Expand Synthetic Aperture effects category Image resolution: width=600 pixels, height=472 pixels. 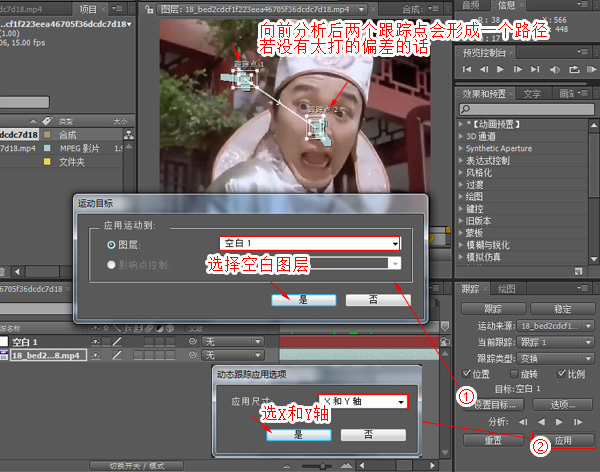tap(461, 148)
